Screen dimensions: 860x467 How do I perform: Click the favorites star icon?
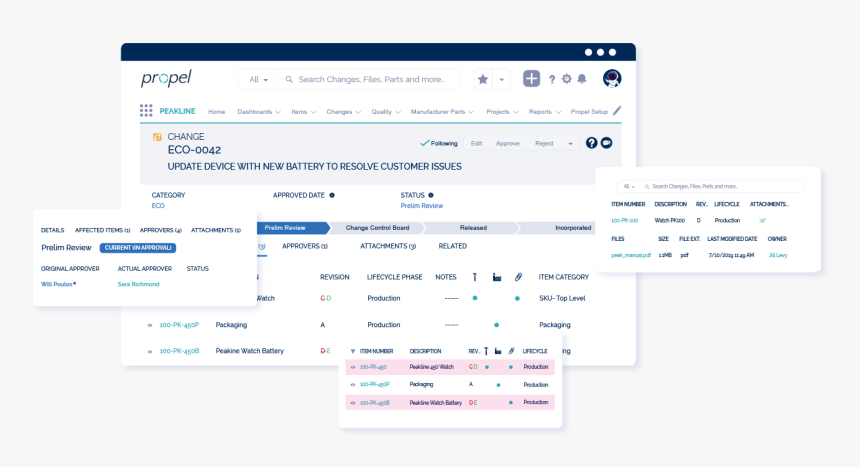pyautogui.click(x=483, y=79)
